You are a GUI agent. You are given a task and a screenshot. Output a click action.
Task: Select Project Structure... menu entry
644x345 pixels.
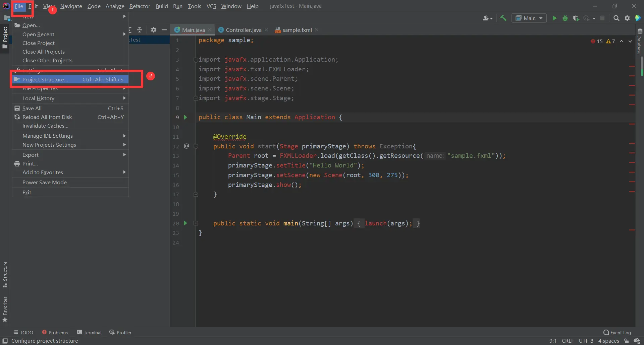click(x=45, y=79)
